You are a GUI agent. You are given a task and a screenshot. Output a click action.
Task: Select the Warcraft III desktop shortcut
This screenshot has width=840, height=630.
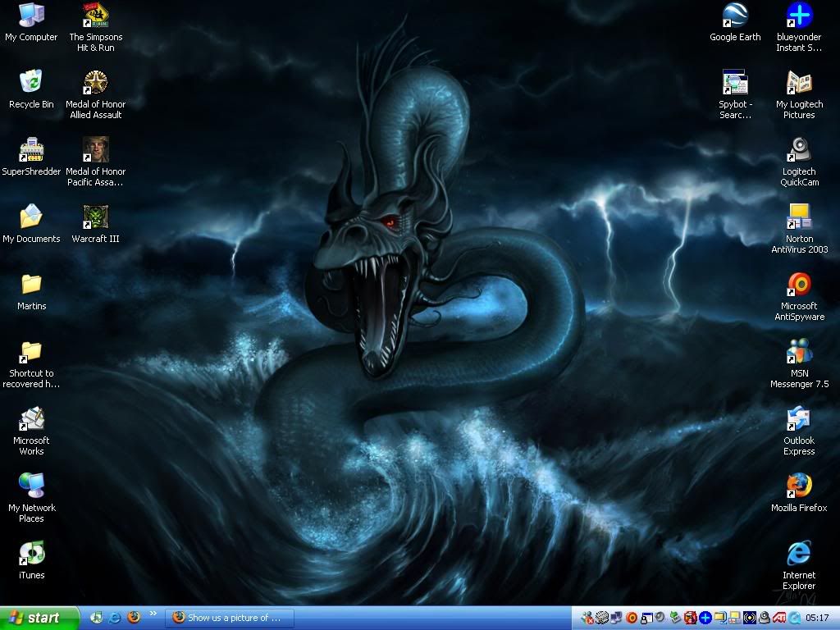(96, 224)
